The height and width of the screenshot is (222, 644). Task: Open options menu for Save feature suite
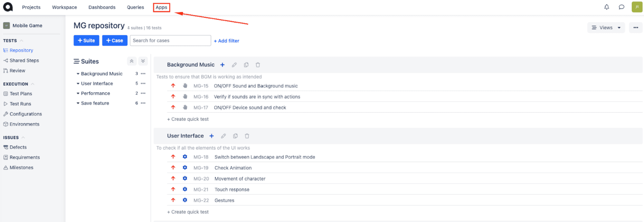point(143,103)
